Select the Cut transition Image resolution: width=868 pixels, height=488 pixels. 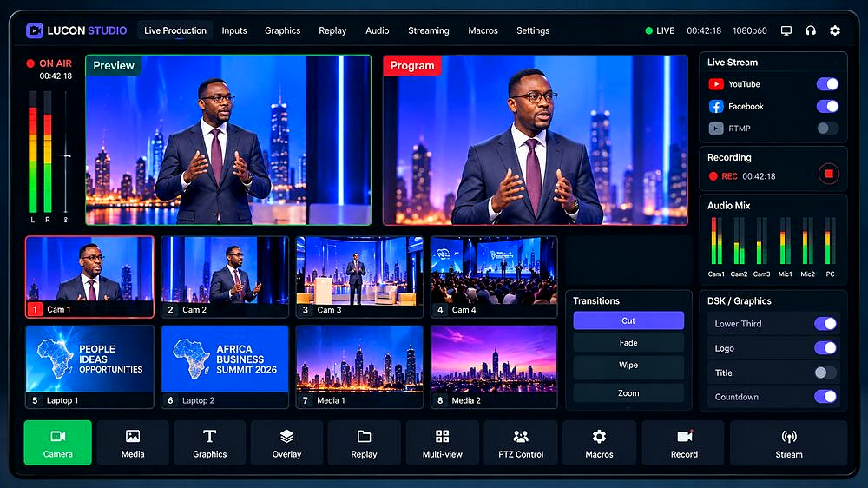[628, 320]
